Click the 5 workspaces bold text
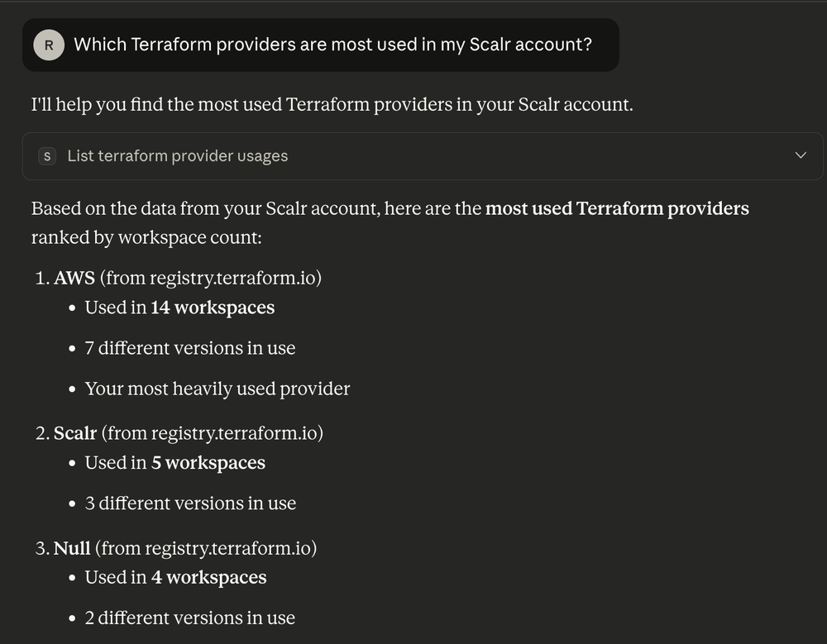This screenshot has height=644, width=827. [207, 463]
